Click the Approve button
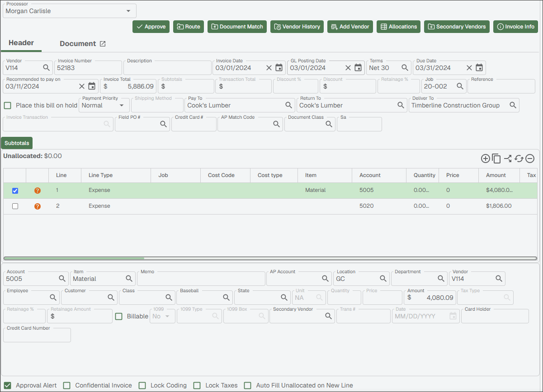543x392 pixels. 151,27
